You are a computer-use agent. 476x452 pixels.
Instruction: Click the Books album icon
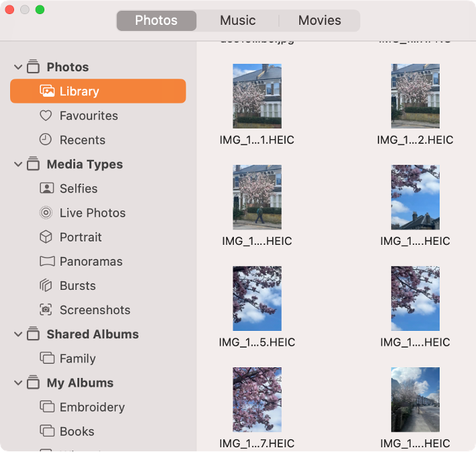click(x=47, y=431)
